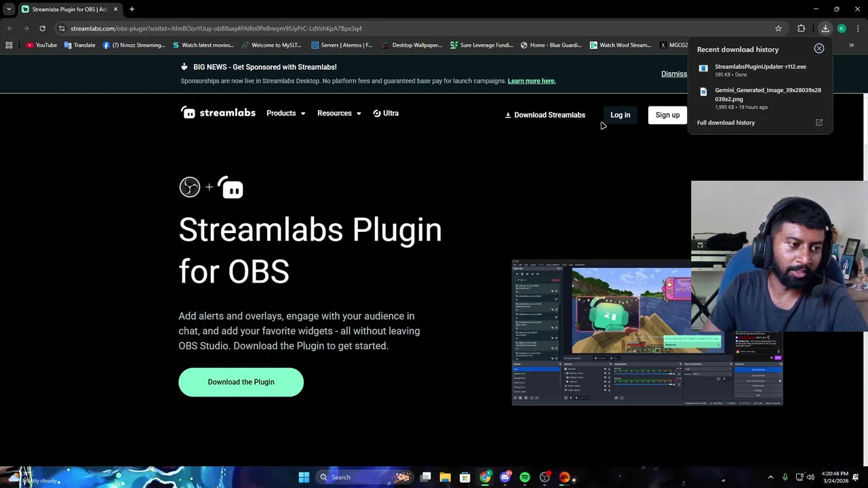Image resolution: width=868 pixels, height=488 pixels.
Task: Open Discord from the taskbar
Action: 505,477
